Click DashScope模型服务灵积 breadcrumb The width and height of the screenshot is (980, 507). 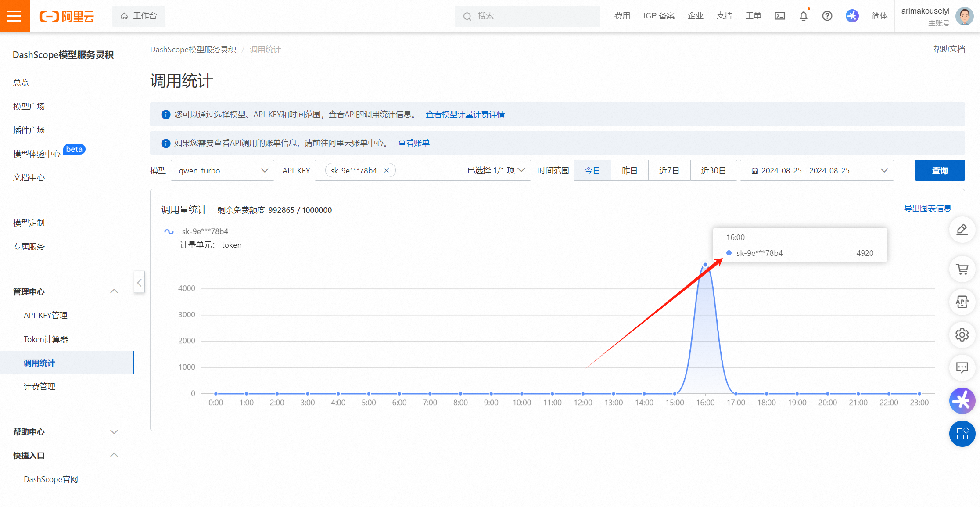coord(193,50)
